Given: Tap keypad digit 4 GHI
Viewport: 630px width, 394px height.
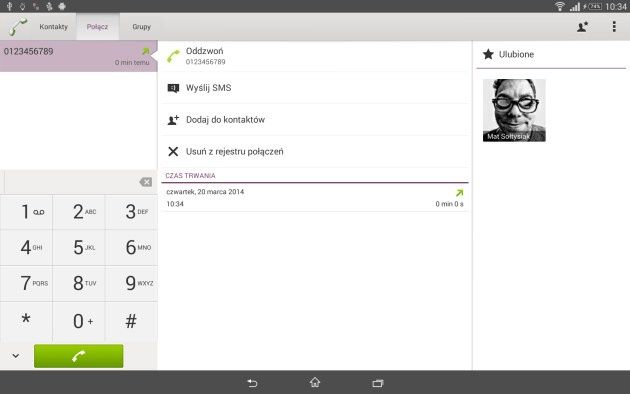Looking at the screenshot, I should 27,247.
